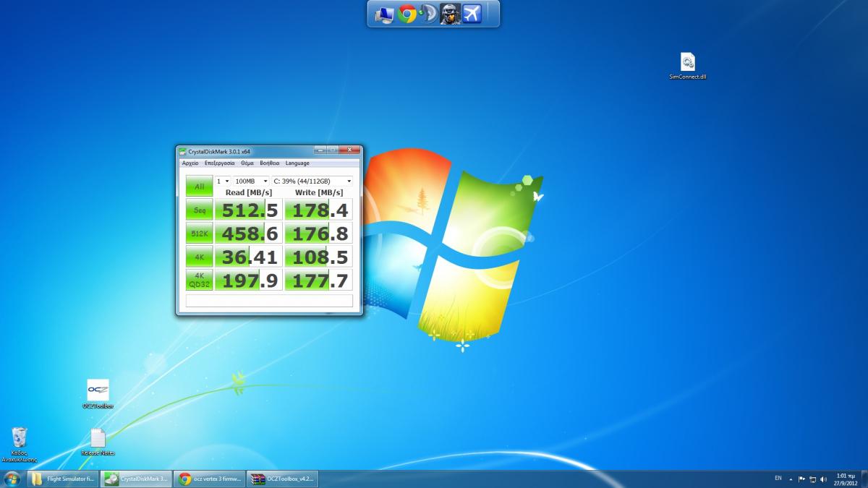The height and width of the screenshot is (488, 868).
Task: Open the Αρχείο menu
Action: coord(190,163)
